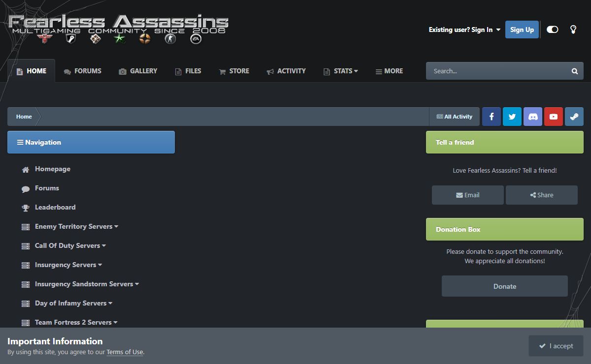Open the Facebook social icon
This screenshot has height=364, width=591.
491,117
